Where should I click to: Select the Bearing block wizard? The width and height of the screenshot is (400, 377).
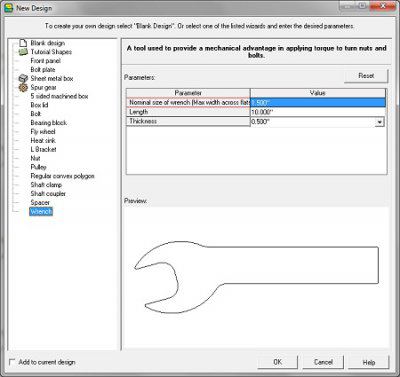tap(49, 123)
